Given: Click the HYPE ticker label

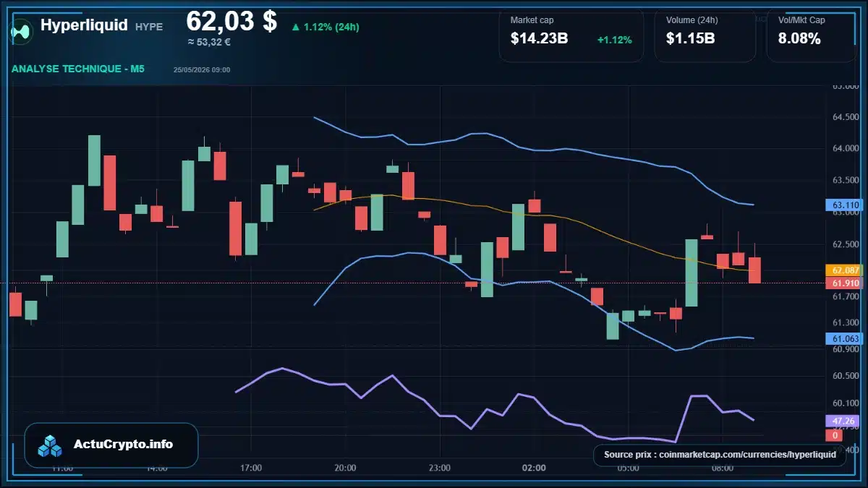Looking at the screenshot, I should [x=149, y=27].
